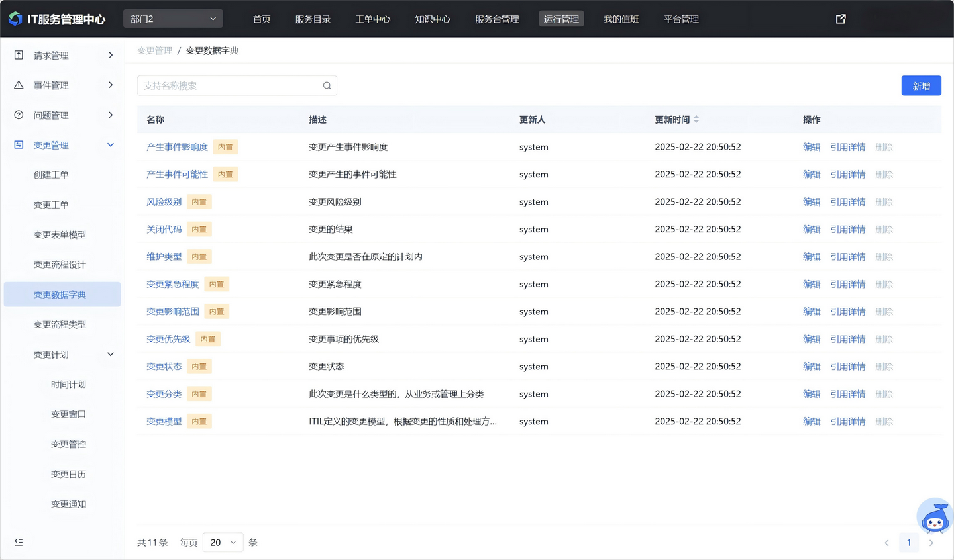Screen dimensions: 954x560
Task: Open 引用详情 for 风险级别 row
Action: 848,202
